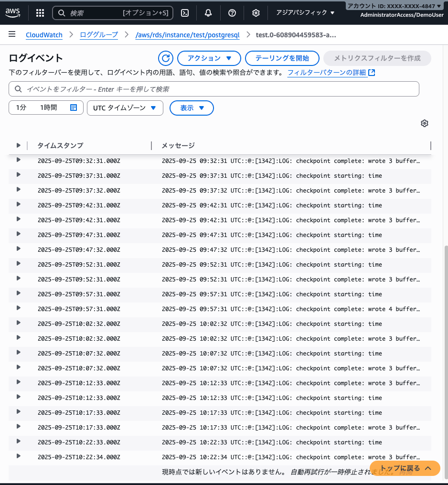Click message of 10:12:33 checkpoint starting
The image size is (448, 485).
pos(272,398)
